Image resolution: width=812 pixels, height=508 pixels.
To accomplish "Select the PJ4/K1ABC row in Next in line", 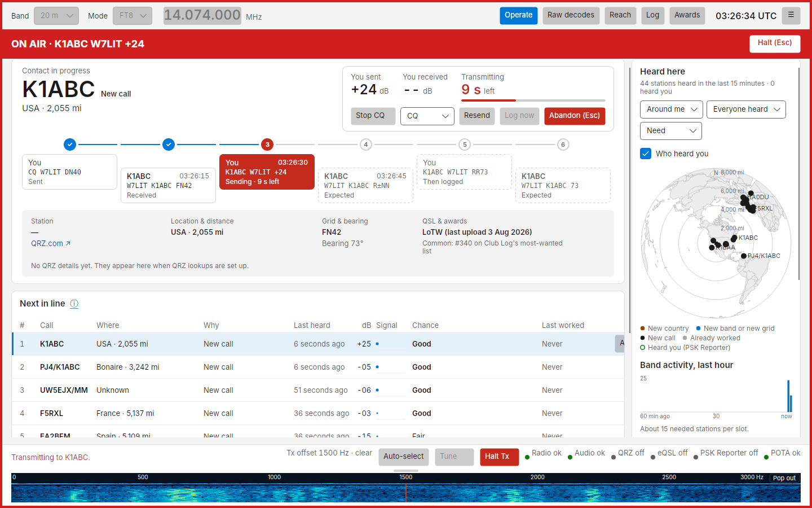I will (318, 367).
